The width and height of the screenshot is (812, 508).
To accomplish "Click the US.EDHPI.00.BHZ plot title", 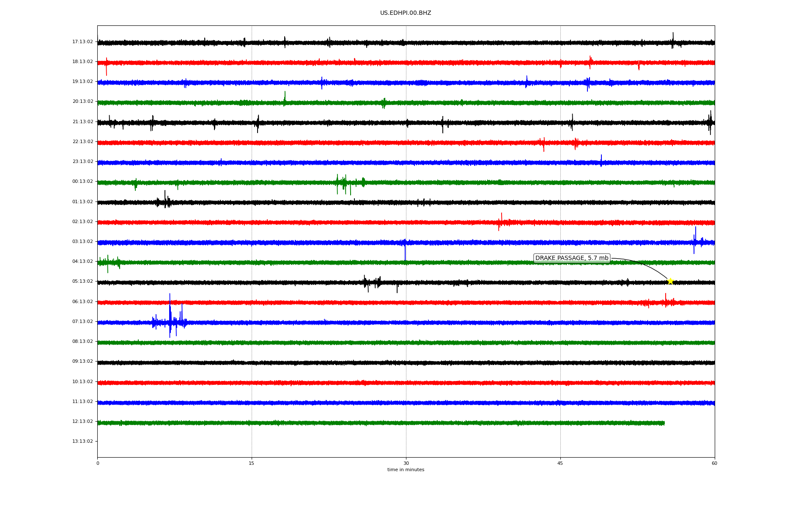I will click(x=406, y=13).
